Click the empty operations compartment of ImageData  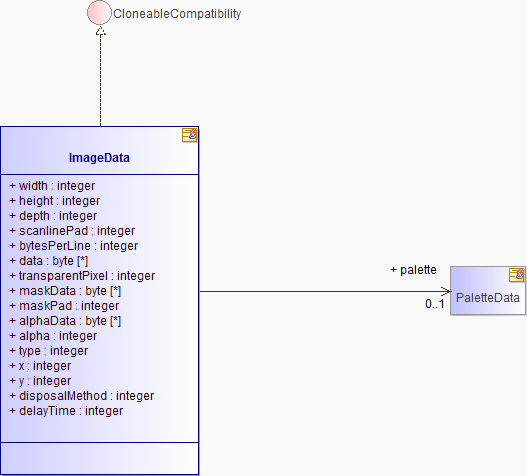pyautogui.click(x=99, y=459)
